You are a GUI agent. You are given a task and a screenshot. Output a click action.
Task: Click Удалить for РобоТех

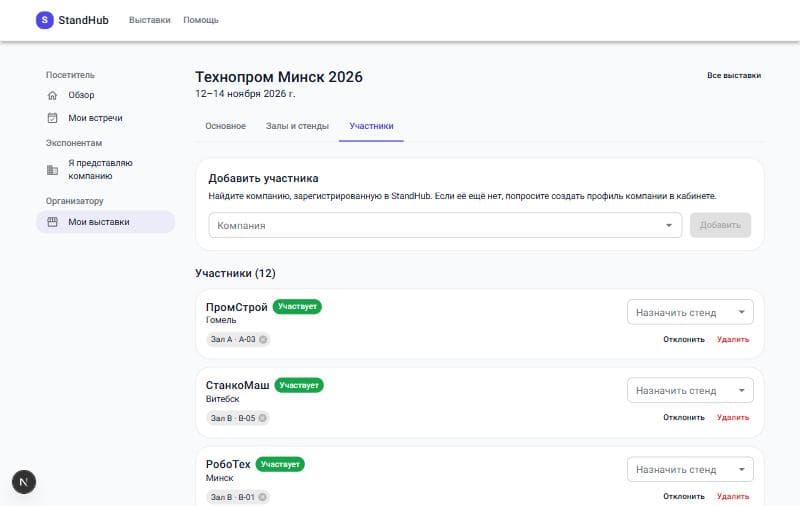tap(733, 496)
